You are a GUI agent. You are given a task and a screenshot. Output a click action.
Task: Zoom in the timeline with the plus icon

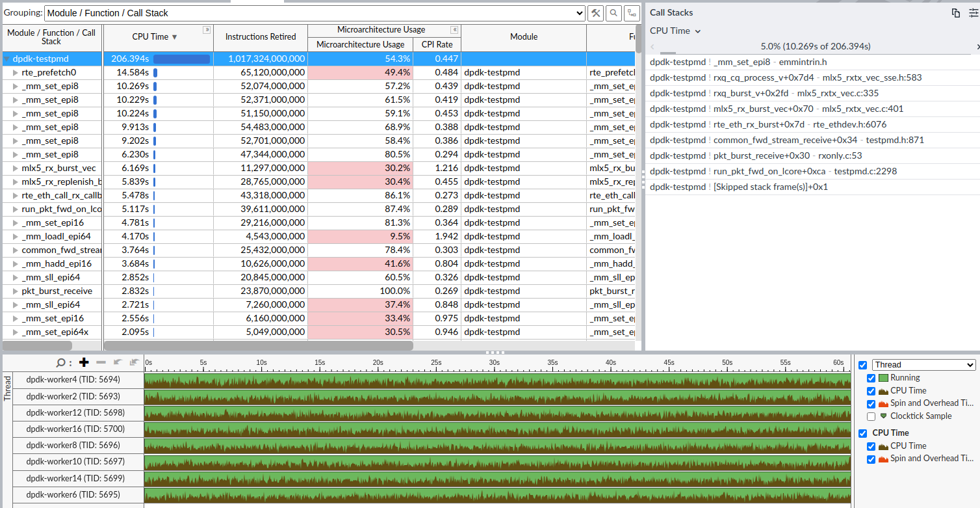pyautogui.click(x=83, y=362)
